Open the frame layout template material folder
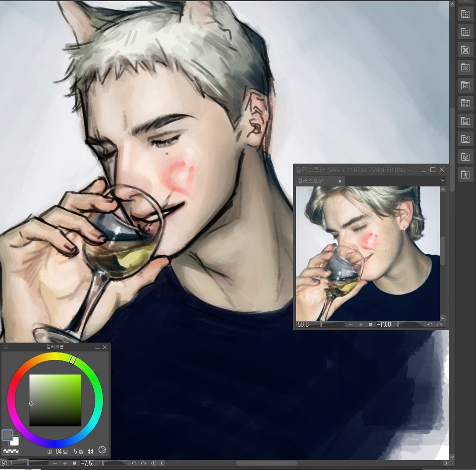476x470 pixels. click(466, 85)
